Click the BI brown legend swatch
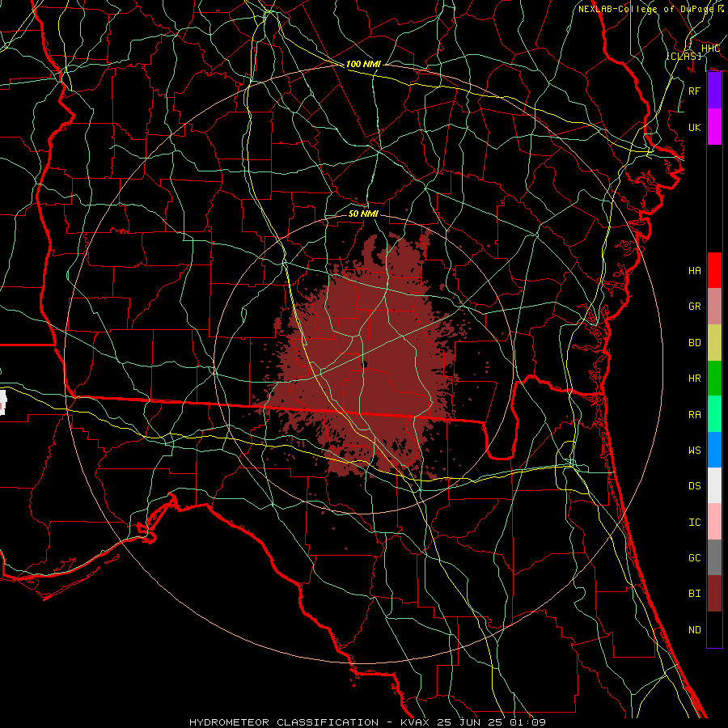 coord(714,594)
